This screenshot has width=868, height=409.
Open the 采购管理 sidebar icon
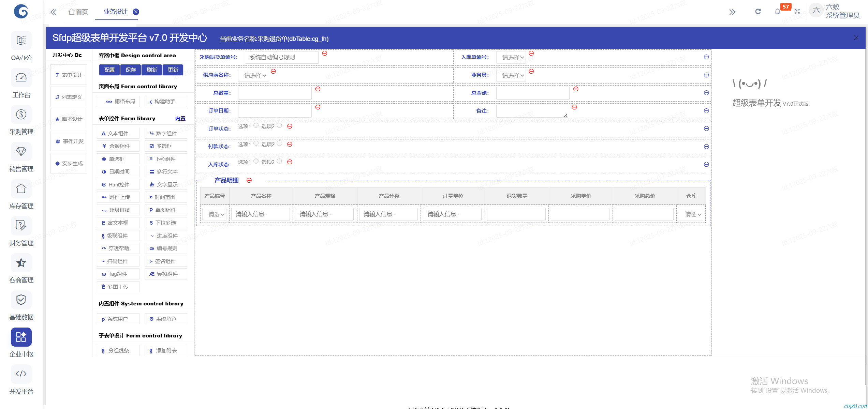[21, 115]
